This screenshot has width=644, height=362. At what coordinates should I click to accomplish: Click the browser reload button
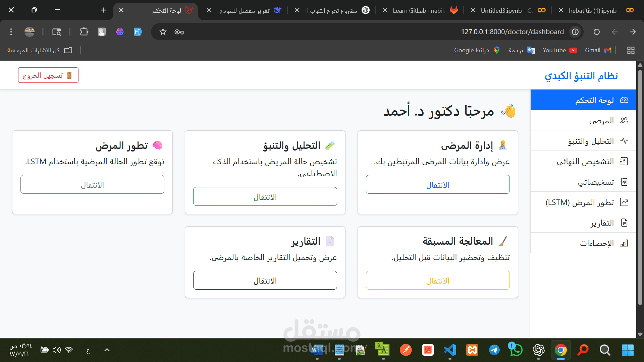click(x=596, y=32)
